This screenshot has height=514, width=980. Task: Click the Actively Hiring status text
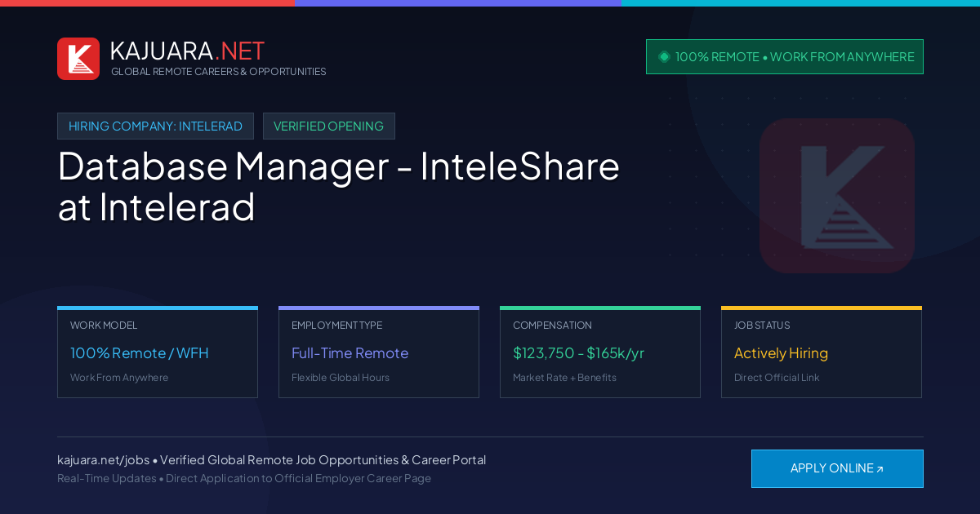781,353
